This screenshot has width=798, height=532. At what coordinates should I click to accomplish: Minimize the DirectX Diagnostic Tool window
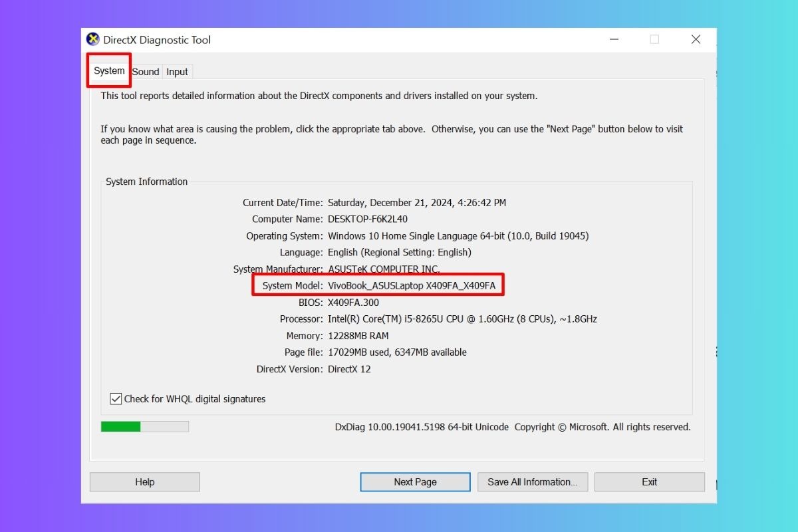(x=613, y=39)
